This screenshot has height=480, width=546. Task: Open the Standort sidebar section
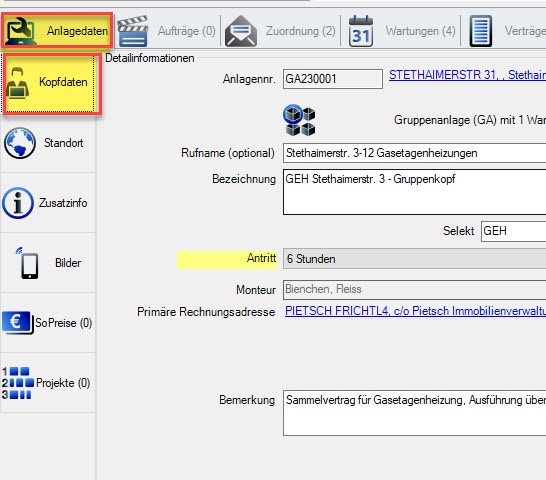click(48, 143)
